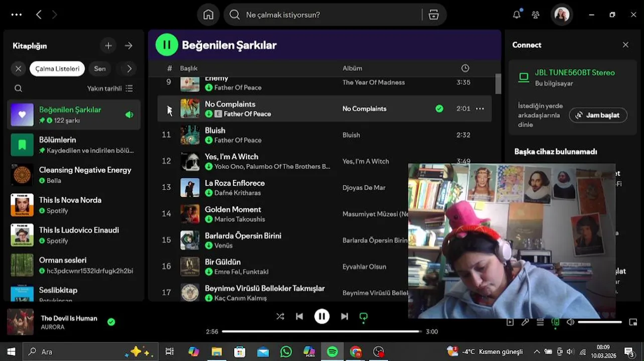Click Golden Moment track thumbnail
Image resolution: width=644 pixels, height=361 pixels.
coord(190,214)
